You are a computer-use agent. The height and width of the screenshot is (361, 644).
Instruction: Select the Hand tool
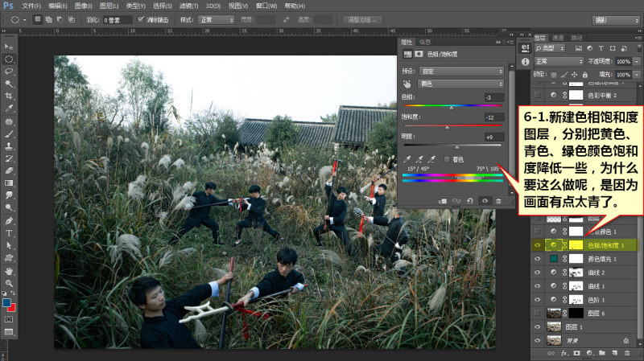pyautogui.click(x=9, y=271)
